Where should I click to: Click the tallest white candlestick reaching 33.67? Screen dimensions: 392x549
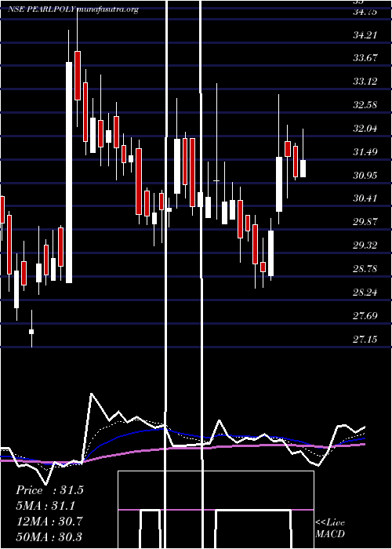tap(69, 173)
